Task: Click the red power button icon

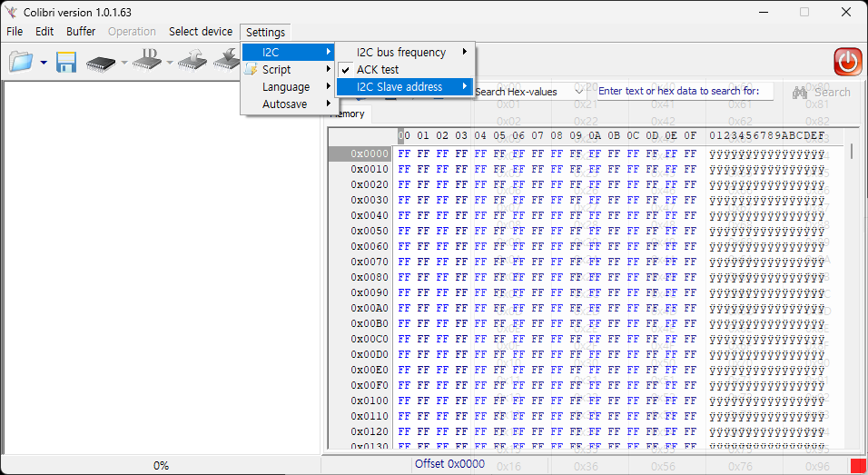Action: click(847, 62)
